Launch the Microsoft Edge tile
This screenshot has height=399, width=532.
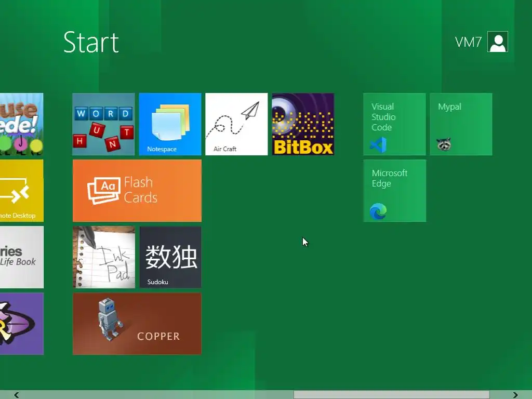pos(395,191)
